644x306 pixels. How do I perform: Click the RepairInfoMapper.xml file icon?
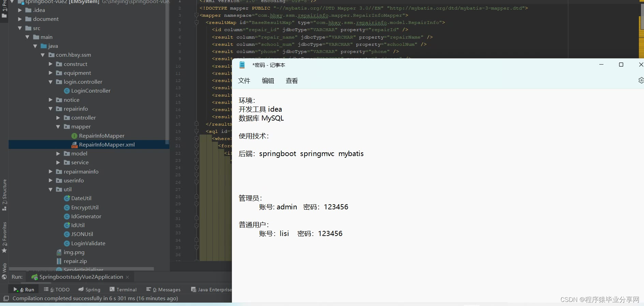point(74,145)
